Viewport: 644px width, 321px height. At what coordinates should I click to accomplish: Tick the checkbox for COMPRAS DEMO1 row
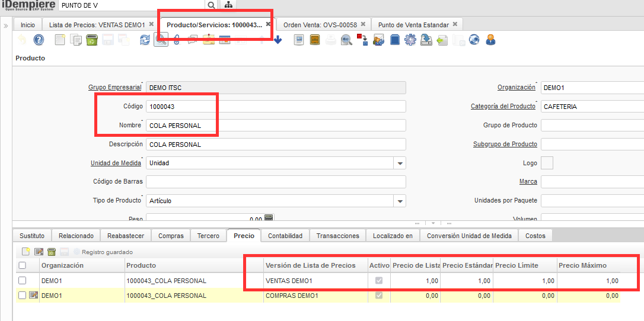point(23,296)
